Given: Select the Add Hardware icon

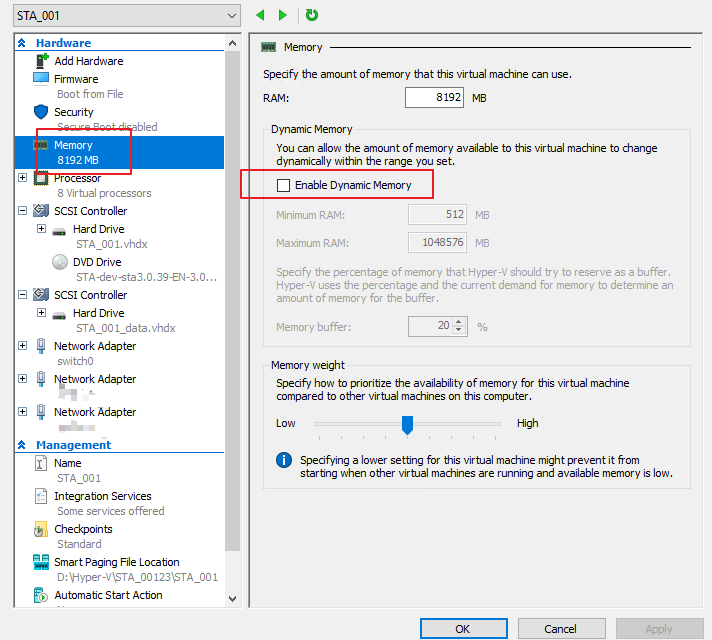Looking at the screenshot, I should pyautogui.click(x=41, y=61).
